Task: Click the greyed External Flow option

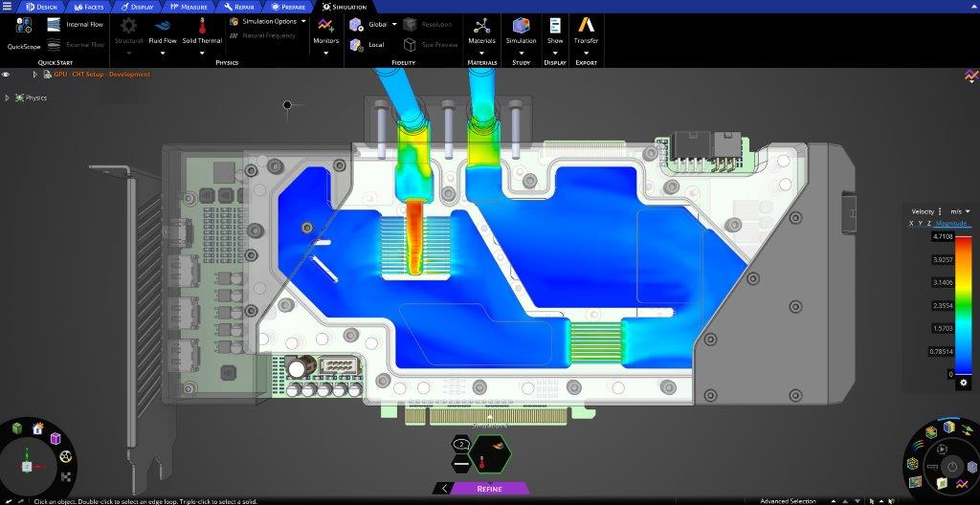Action: (x=76, y=44)
